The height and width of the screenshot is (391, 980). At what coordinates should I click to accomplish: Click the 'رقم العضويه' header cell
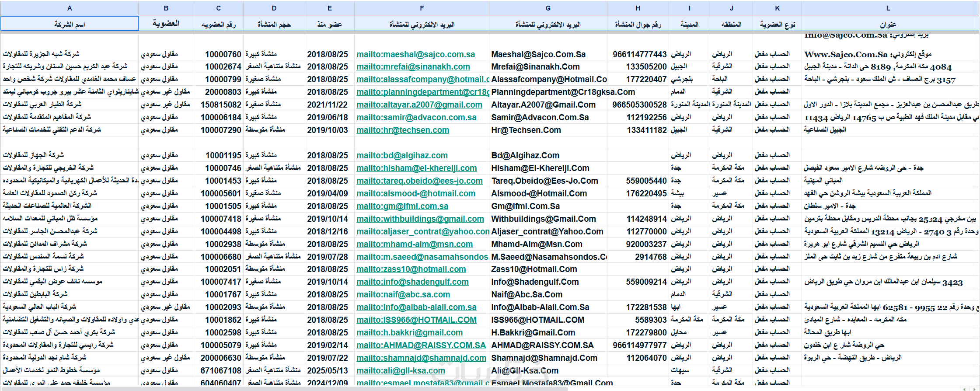click(219, 24)
